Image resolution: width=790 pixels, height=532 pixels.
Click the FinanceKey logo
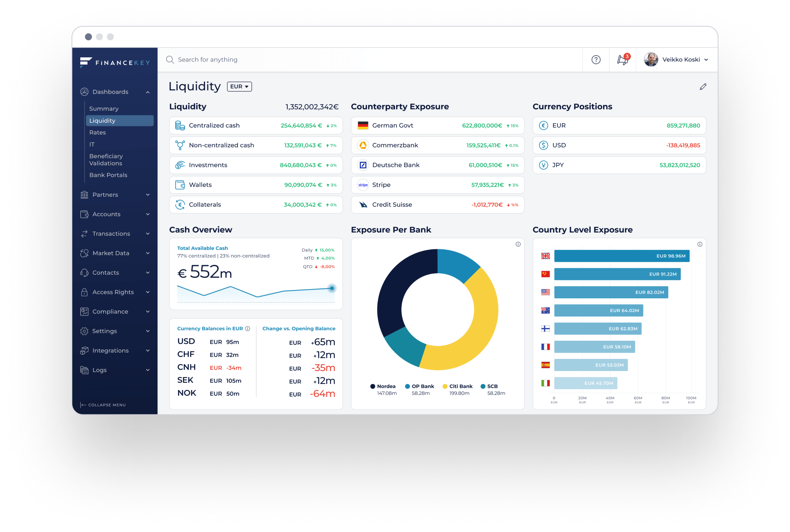pos(115,62)
